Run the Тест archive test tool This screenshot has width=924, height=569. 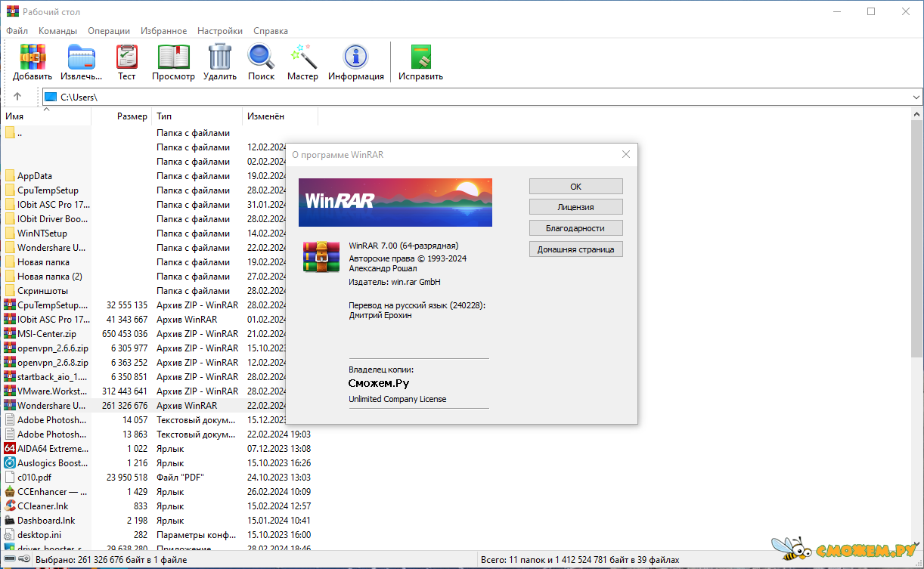[x=126, y=57]
